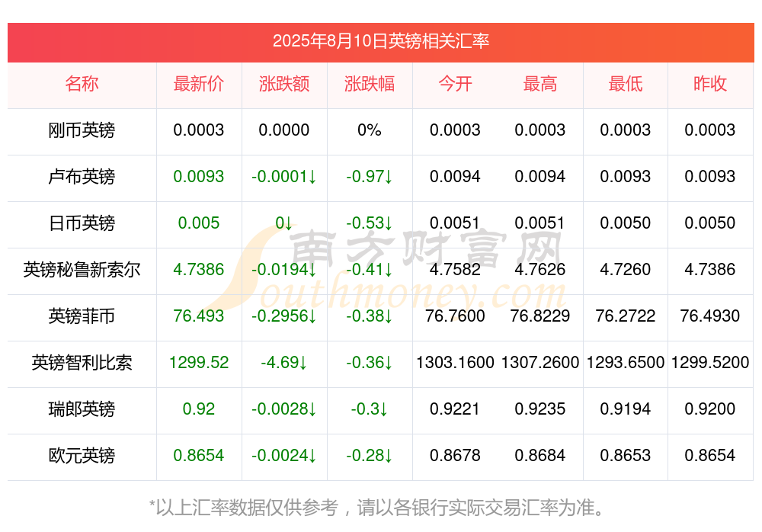The image size is (762, 532).
Task: Click change amount -0.0028↓
Action: coord(284,409)
